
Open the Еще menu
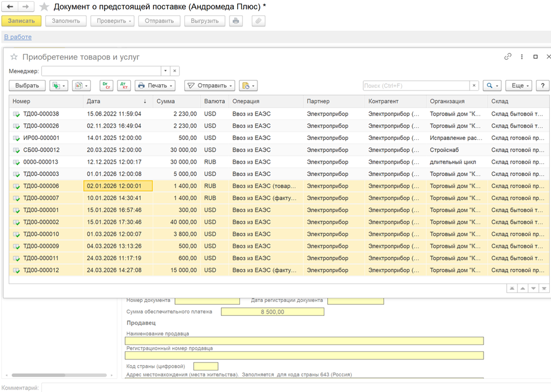[x=518, y=86]
